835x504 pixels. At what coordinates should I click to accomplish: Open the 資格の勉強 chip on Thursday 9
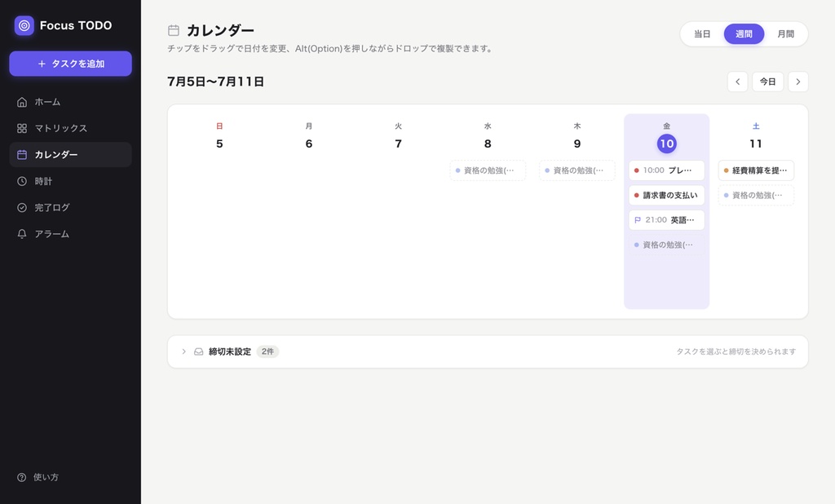click(577, 170)
